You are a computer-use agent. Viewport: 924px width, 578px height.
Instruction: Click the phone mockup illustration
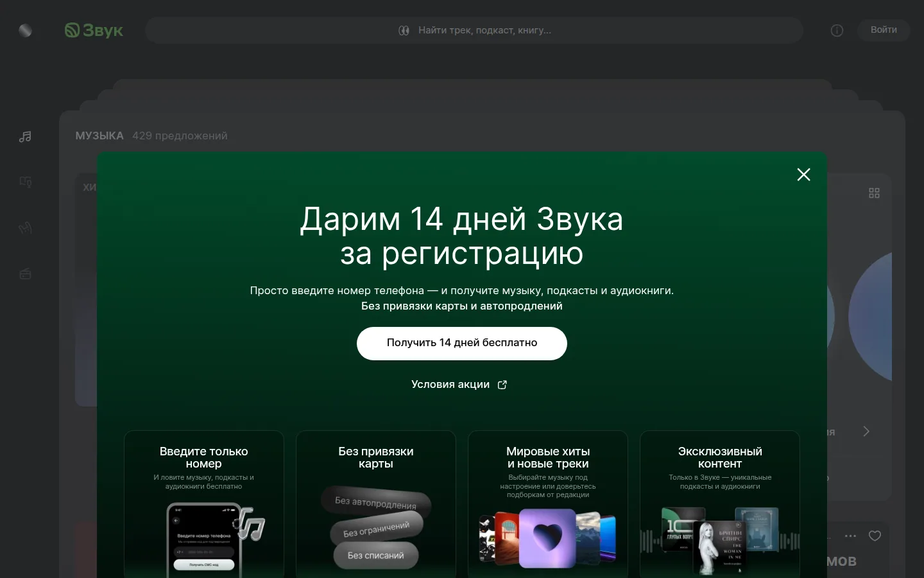(204, 539)
